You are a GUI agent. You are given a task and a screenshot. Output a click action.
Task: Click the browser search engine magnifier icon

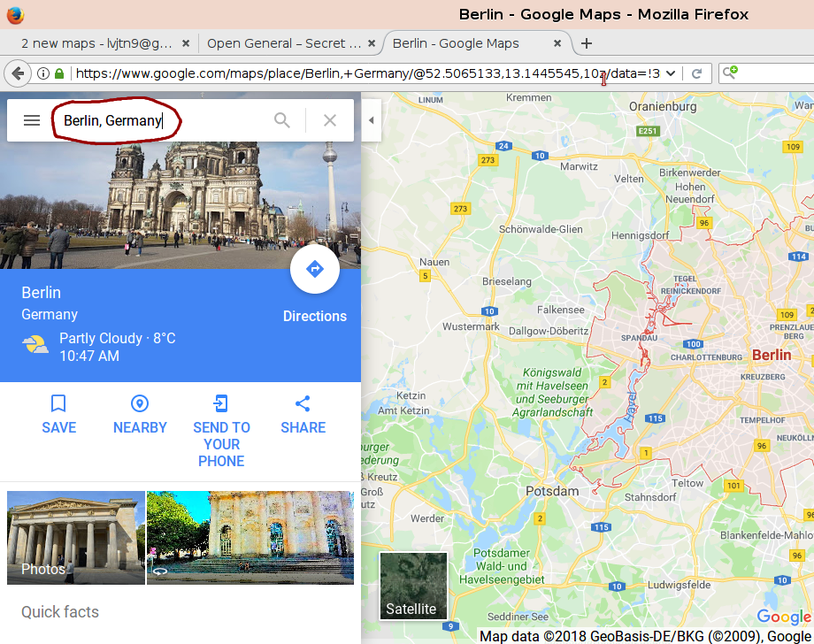pos(730,73)
